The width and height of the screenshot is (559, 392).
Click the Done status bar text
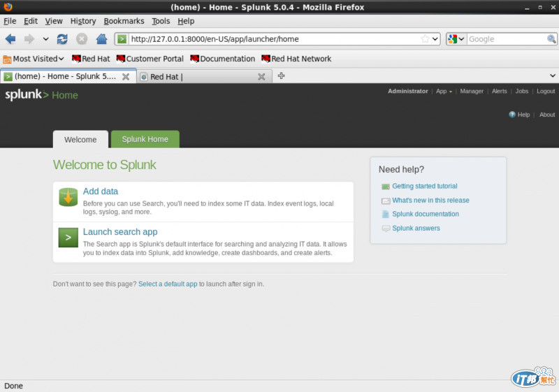[x=13, y=386]
